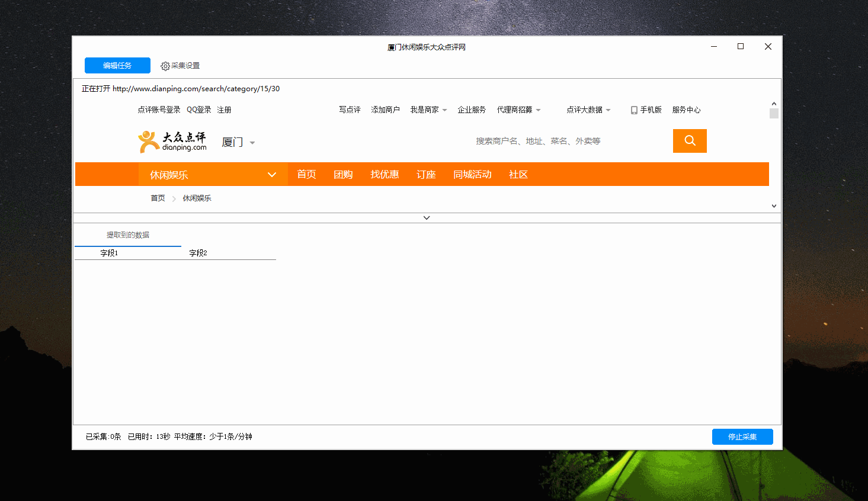Open collection settings gear icon
The width and height of the screenshot is (868, 501).
click(x=165, y=66)
